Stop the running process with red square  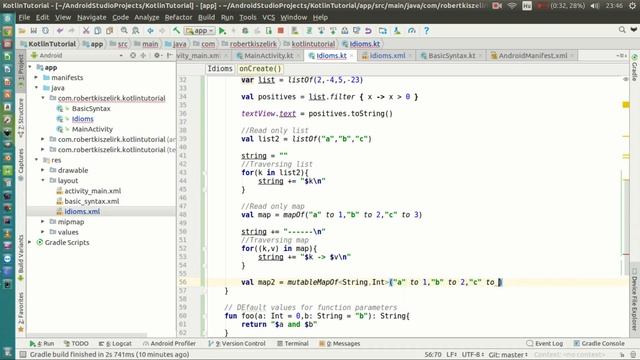(280, 31)
